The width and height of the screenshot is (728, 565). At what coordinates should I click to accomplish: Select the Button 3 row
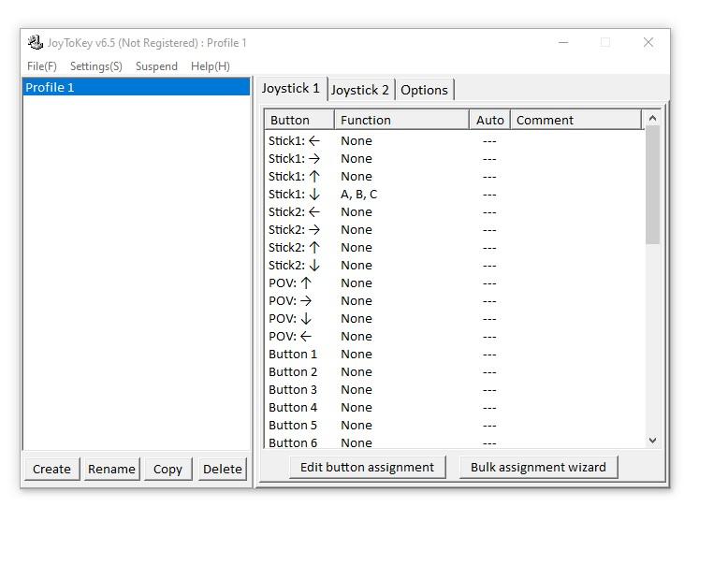tap(455, 389)
